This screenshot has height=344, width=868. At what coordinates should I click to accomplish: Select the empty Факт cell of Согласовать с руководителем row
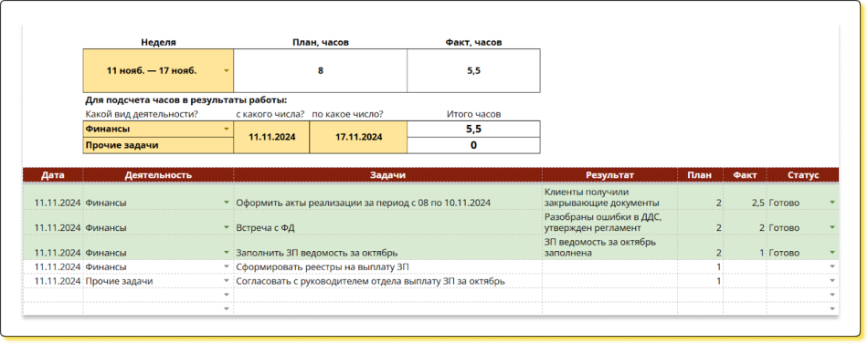(x=745, y=281)
